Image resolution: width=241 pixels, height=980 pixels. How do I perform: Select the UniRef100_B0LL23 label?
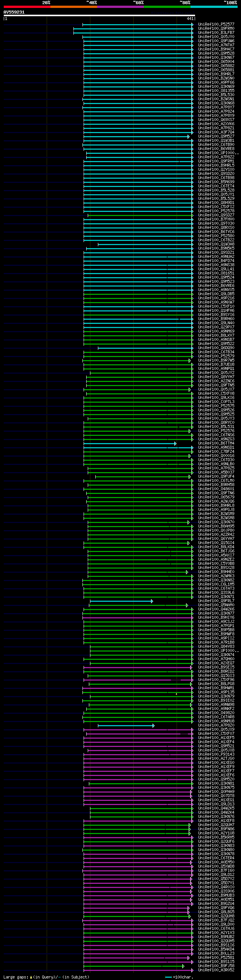click(216, 953)
